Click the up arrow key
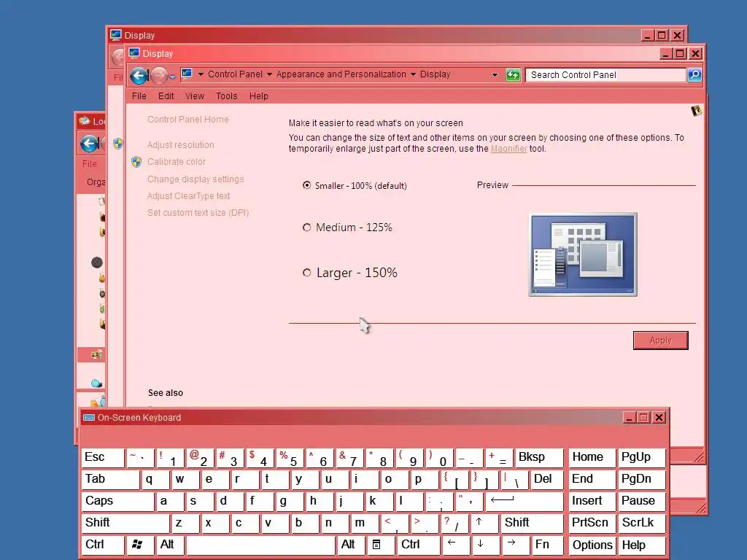Viewport: 747px width, 560px height. [x=484, y=524]
